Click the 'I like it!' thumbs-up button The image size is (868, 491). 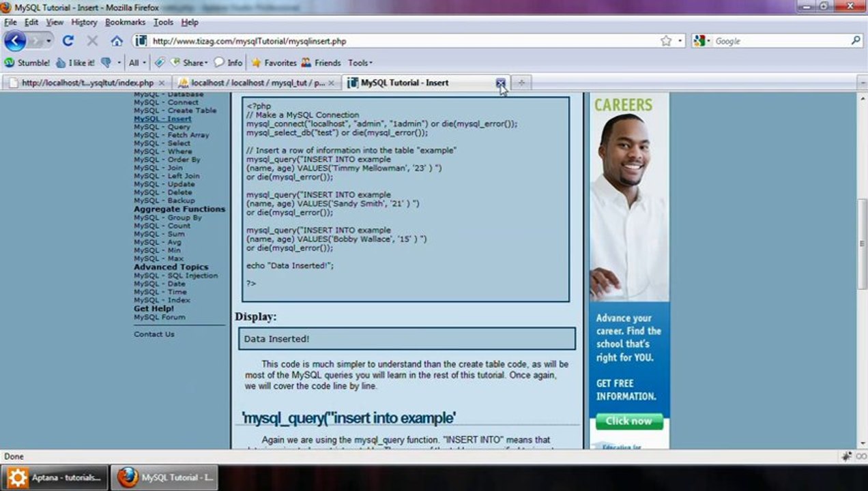(x=76, y=63)
